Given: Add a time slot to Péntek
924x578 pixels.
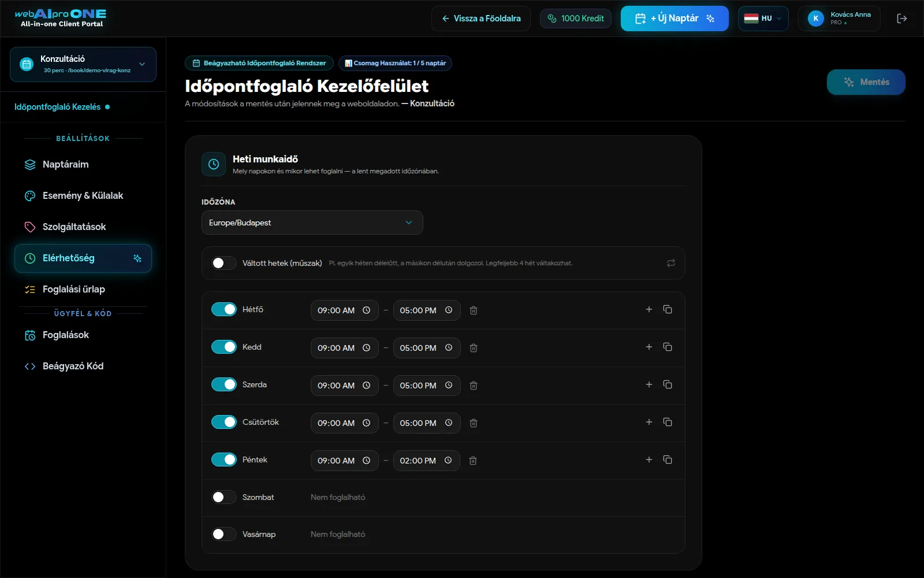Looking at the screenshot, I should (x=649, y=460).
